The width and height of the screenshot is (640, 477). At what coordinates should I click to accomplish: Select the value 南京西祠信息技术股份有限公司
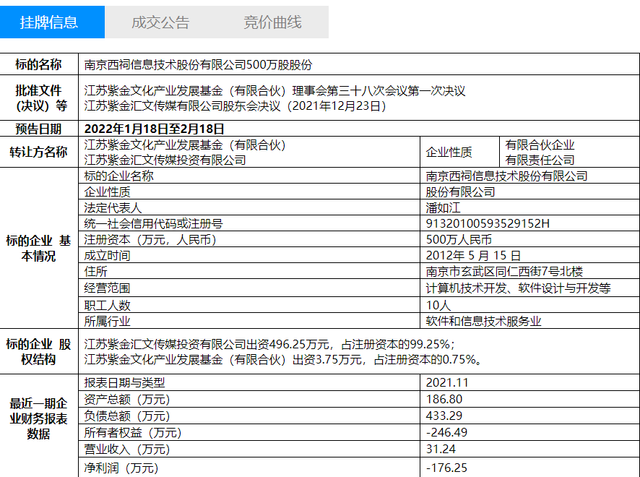(507, 176)
